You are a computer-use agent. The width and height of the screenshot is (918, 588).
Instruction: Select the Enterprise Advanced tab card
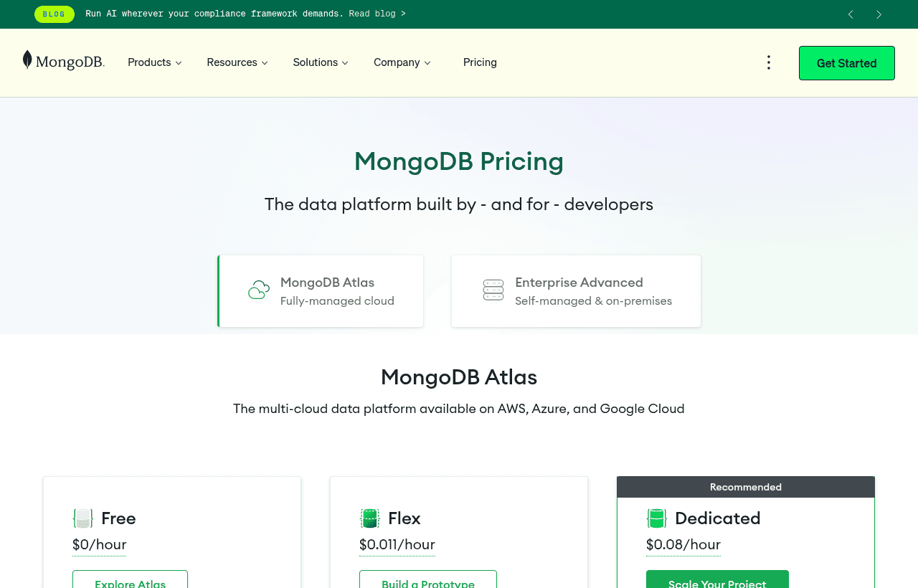pyautogui.click(x=576, y=291)
